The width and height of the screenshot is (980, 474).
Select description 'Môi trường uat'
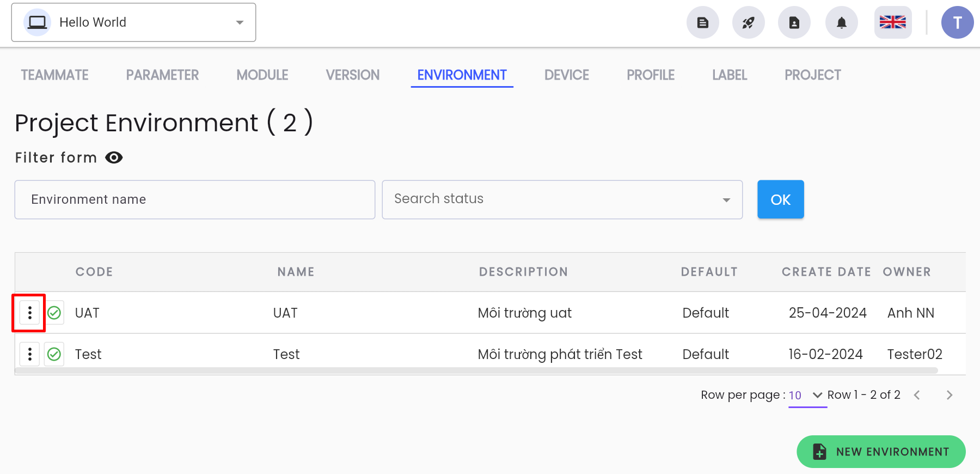click(x=525, y=313)
